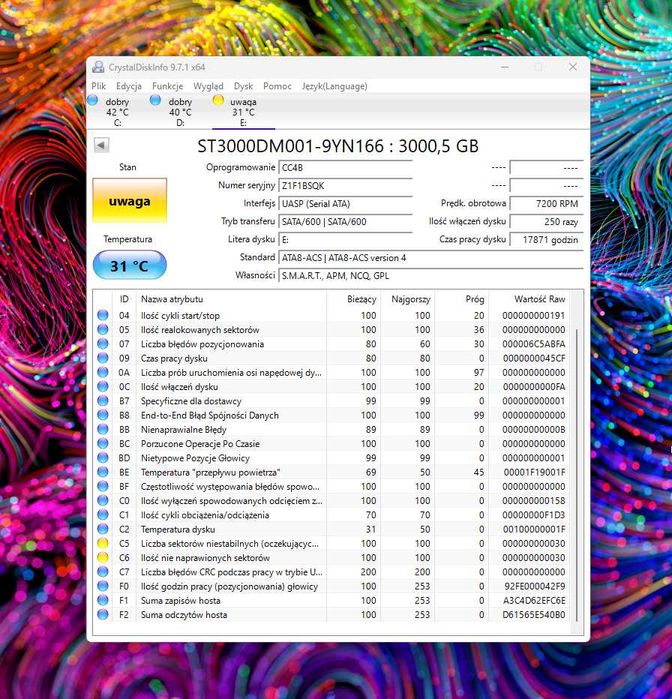Switch to disk C: tab showing 42 °C
Screen dimensions: 672x699
coord(117,112)
